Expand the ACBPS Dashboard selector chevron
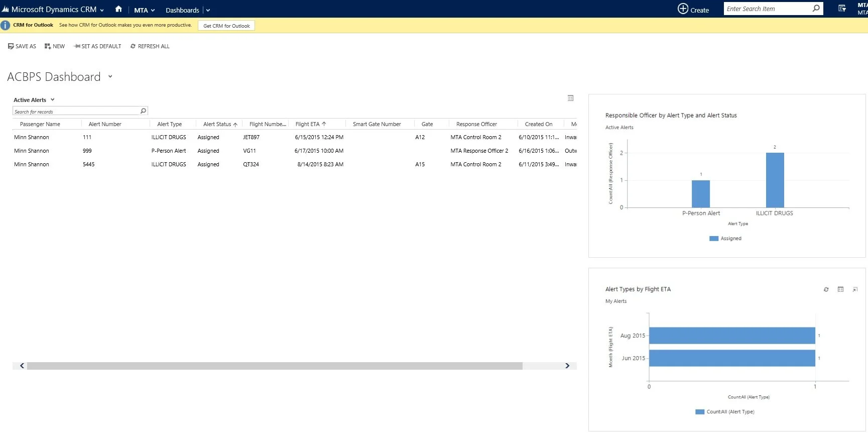 coord(110,77)
